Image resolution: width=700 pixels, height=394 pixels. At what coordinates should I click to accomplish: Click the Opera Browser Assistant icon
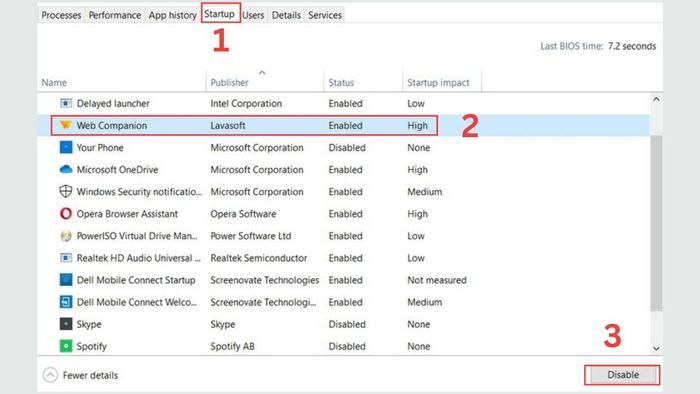[66, 214]
